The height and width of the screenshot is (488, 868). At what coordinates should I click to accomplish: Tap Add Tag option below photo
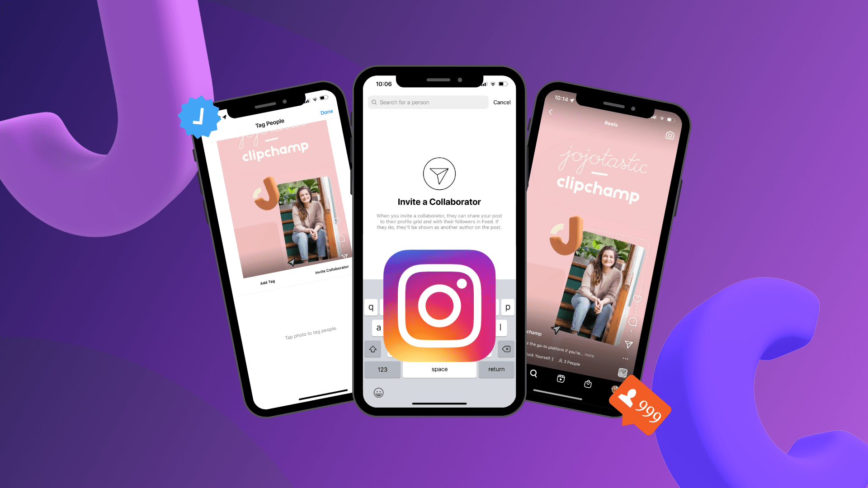tap(268, 281)
